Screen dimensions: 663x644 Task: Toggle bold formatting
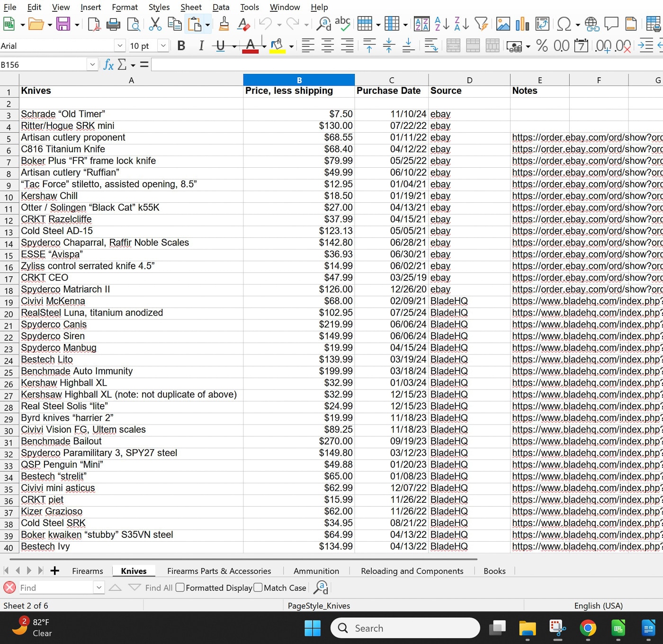tap(181, 45)
